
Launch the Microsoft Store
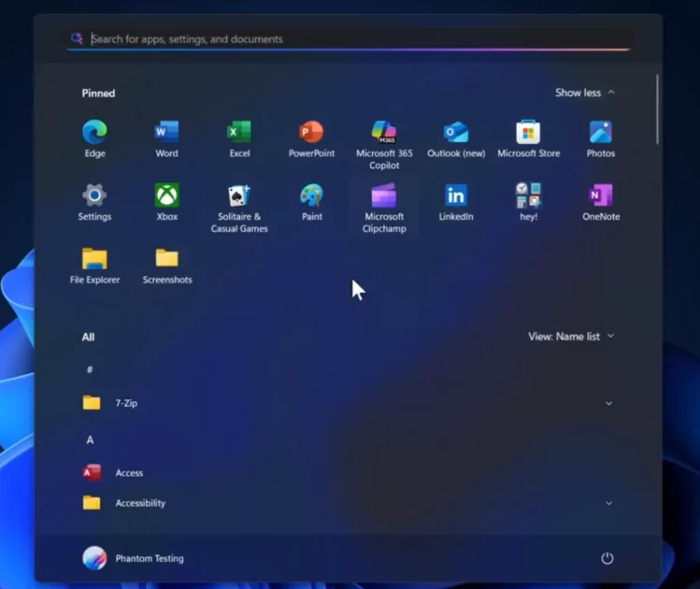tap(529, 139)
